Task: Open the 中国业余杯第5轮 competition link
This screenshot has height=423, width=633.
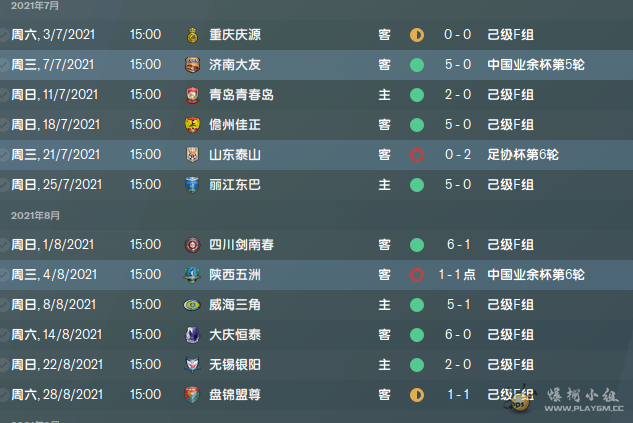Action: click(x=535, y=65)
